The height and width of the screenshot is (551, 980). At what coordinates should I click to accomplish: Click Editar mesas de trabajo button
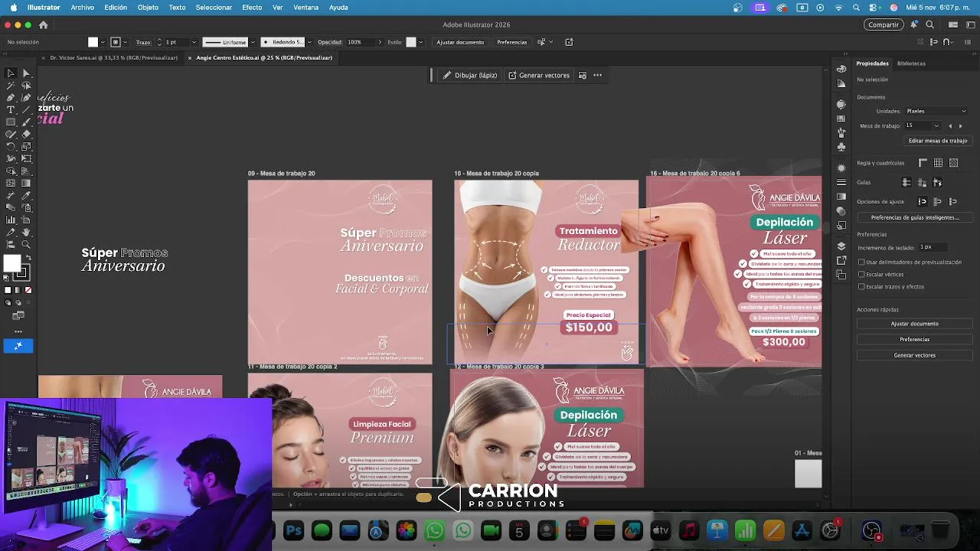938,141
